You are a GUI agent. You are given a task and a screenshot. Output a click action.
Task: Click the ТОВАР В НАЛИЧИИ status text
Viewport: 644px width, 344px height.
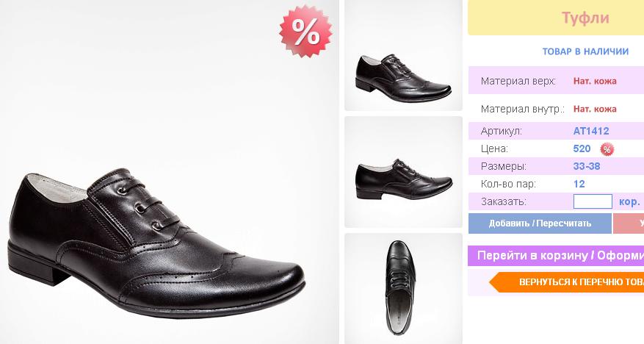pyautogui.click(x=585, y=51)
